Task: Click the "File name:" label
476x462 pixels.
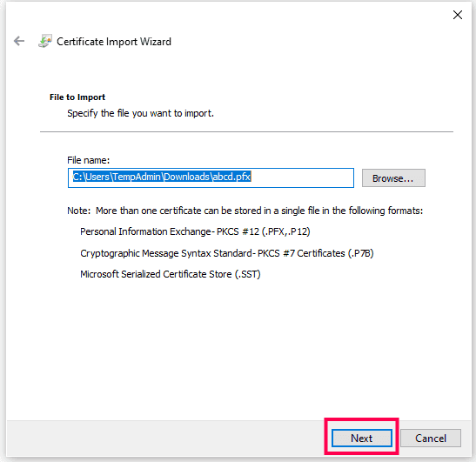Action: click(x=89, y=160)
